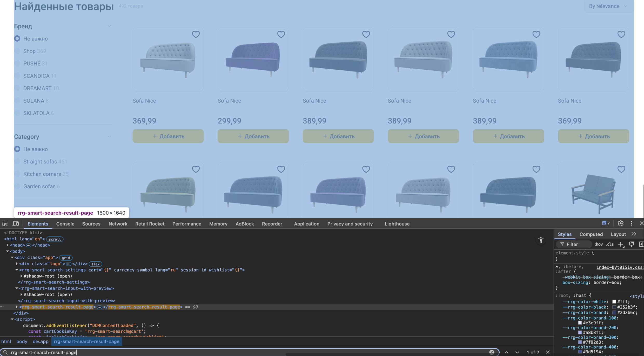Expand the shadow-root of rrg-smart-search-settings

[x=21, y=276]
